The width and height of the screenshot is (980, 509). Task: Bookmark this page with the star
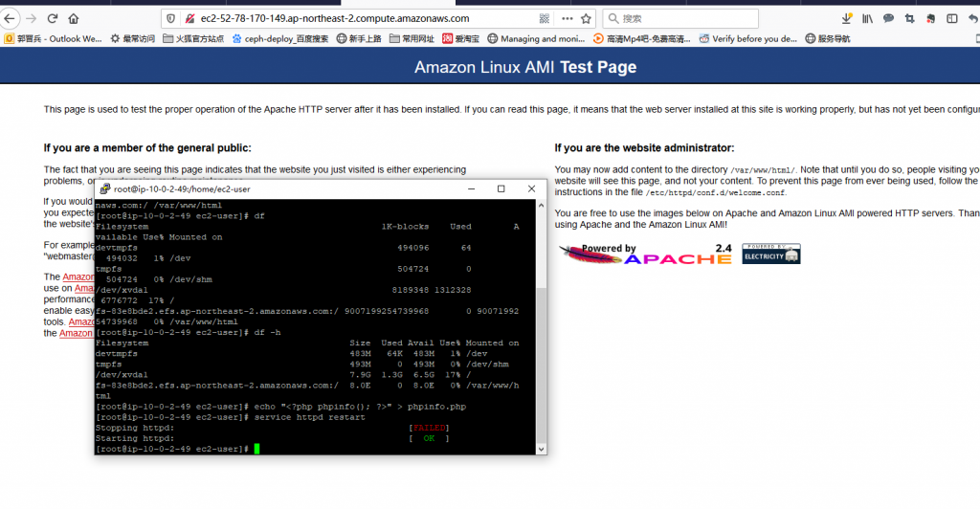[x=587, y=19]
